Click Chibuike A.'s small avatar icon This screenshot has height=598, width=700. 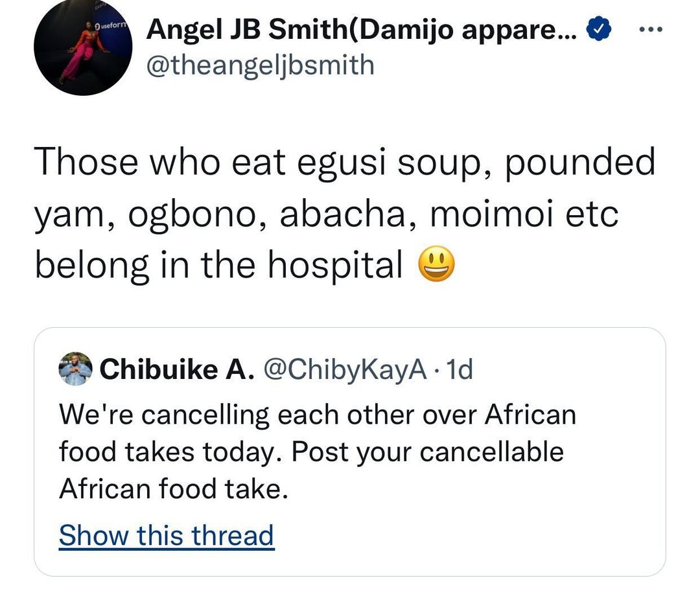tap(75, 371)
